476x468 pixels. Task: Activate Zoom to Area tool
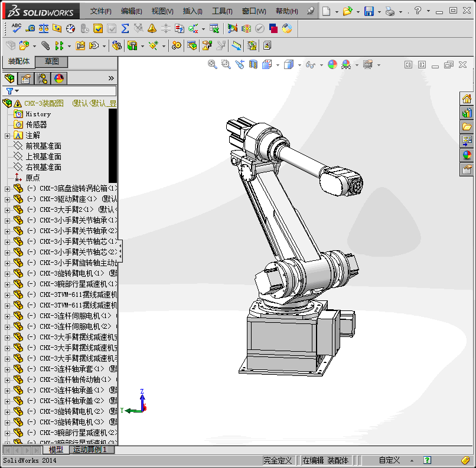[x=226, y=64]
